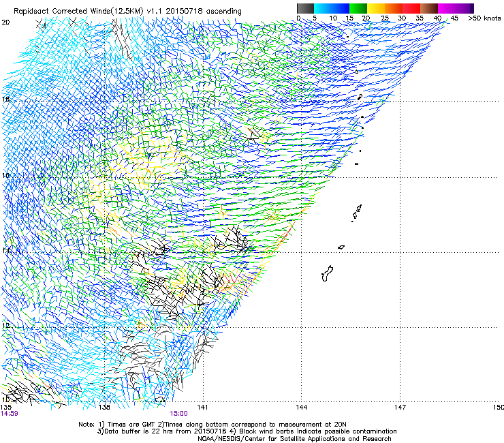Click the '141' longitude axis label
This screenshot has height=443, width=504.
(x=202, y=408)
